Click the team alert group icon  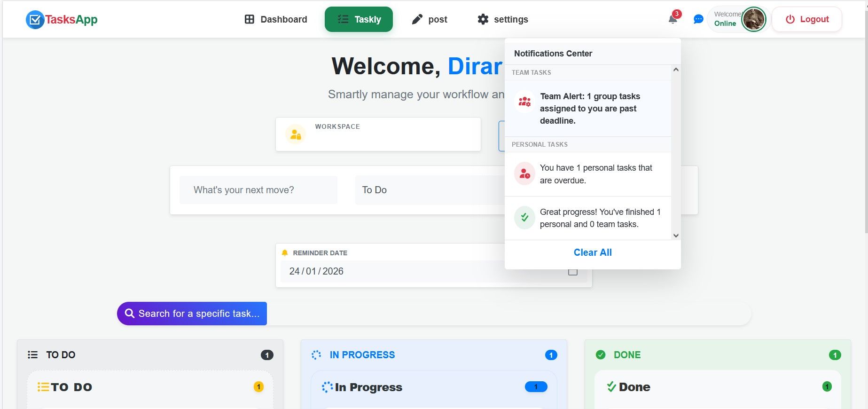coord(524,102)
